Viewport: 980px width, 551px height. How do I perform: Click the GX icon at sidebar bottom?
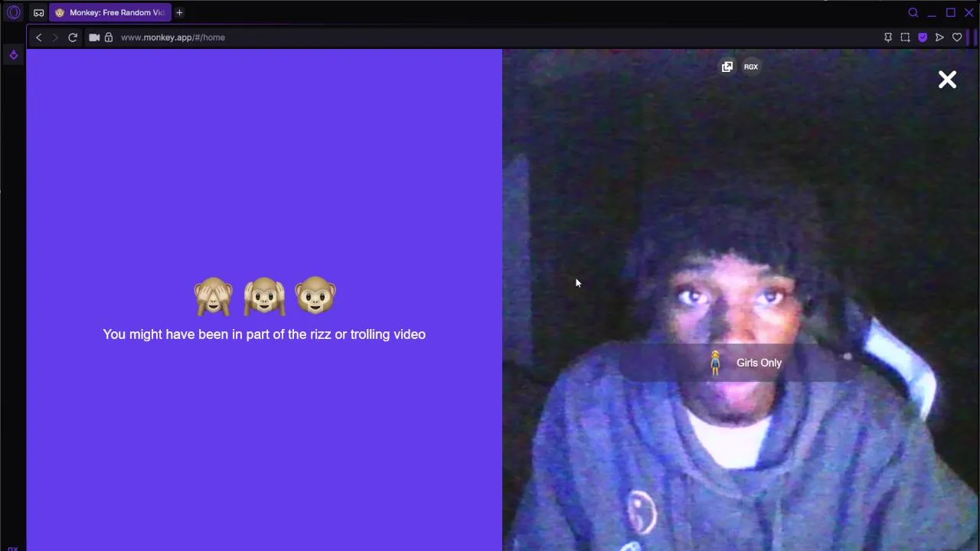tap(13, 548)
